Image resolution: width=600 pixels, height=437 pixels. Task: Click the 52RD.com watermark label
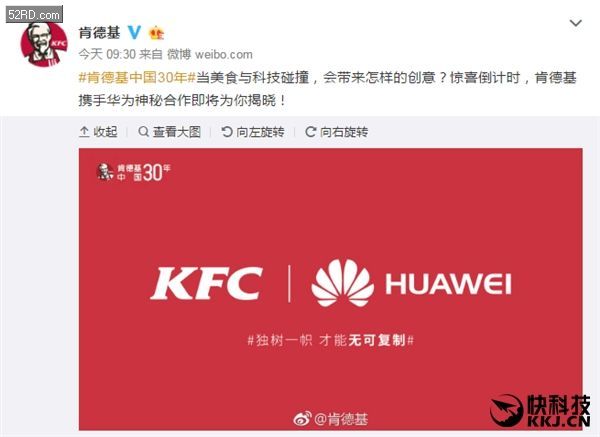point(34,15)
